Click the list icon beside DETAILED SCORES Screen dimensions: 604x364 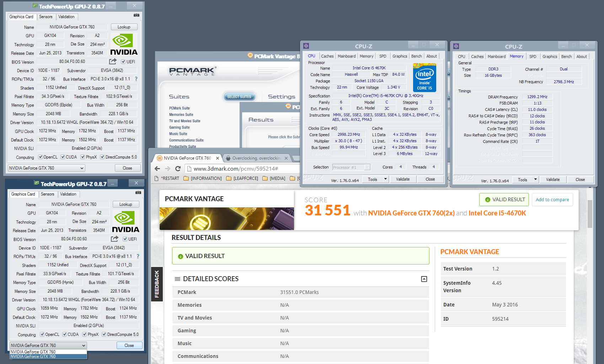[177, 279]
